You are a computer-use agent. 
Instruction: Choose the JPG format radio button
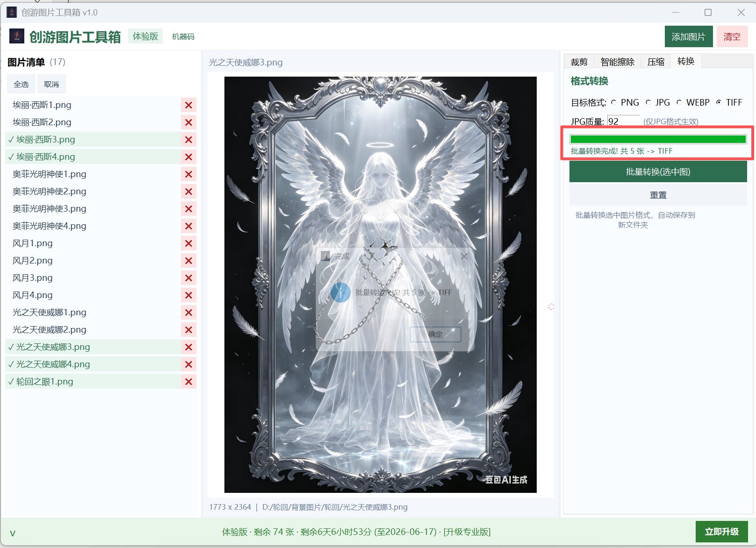tap(648, 102)
